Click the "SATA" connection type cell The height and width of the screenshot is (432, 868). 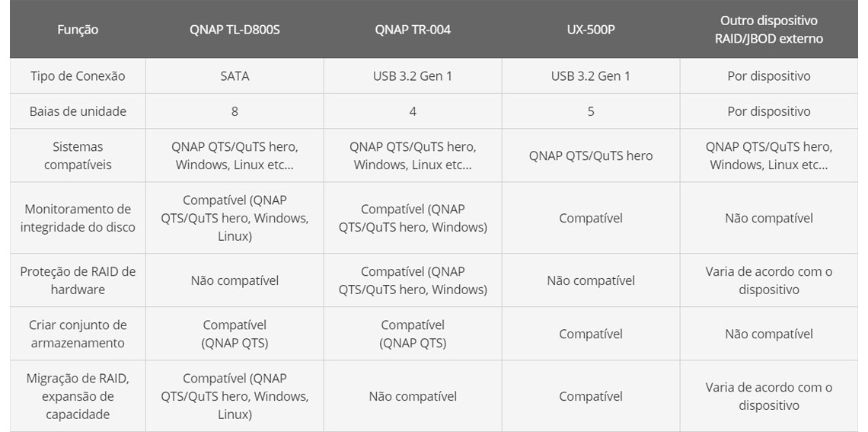[235, 76]
